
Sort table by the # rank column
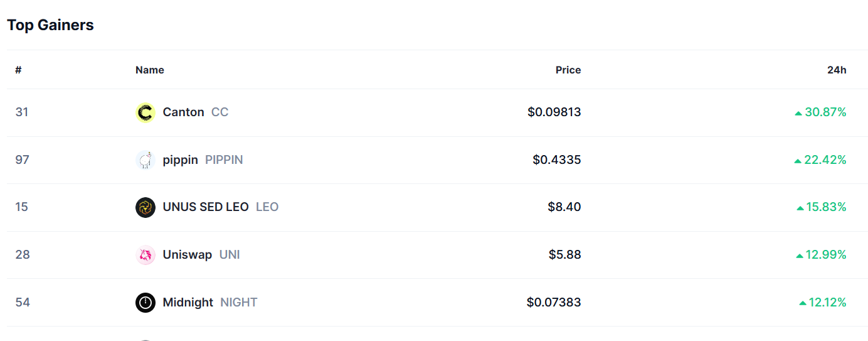[x=19, y=70]
